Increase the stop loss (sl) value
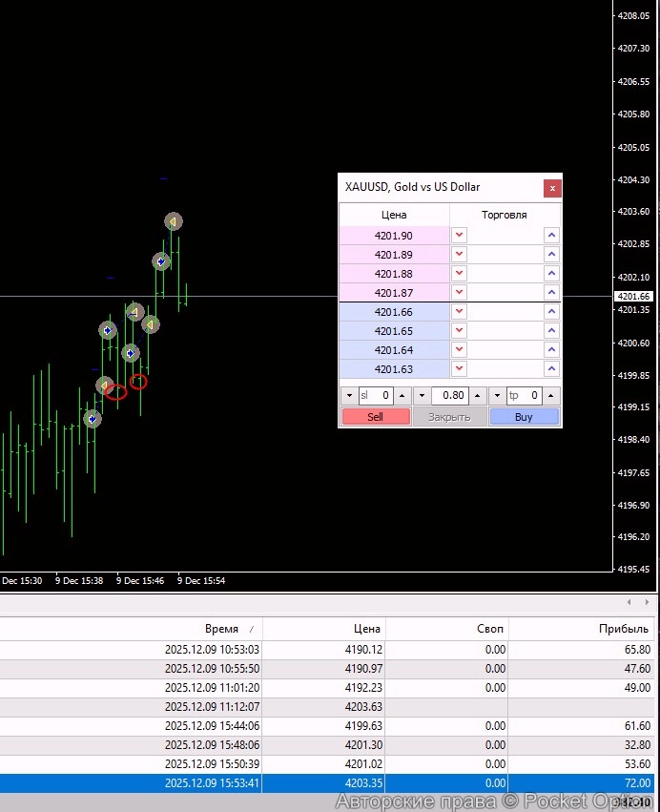The width and height of the screenshot is (660, 812). [x=402, y=395]
